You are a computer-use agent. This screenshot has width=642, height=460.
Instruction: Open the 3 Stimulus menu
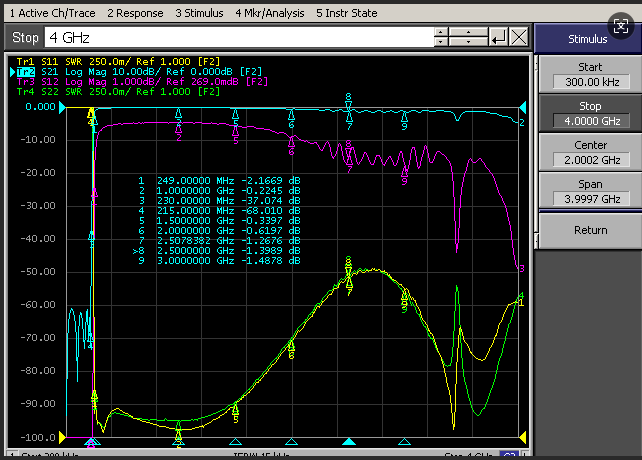click(x=199, y=13)
